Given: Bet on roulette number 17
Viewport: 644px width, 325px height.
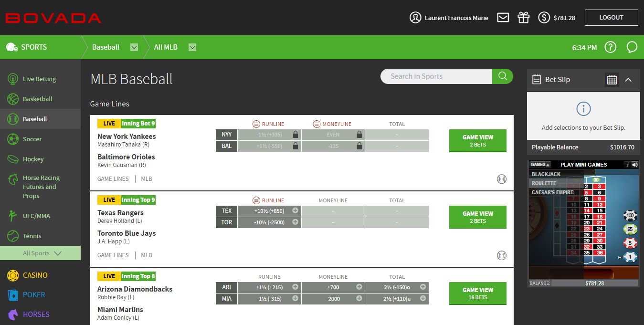Looking at the screenshot, I should pos(587,217).
